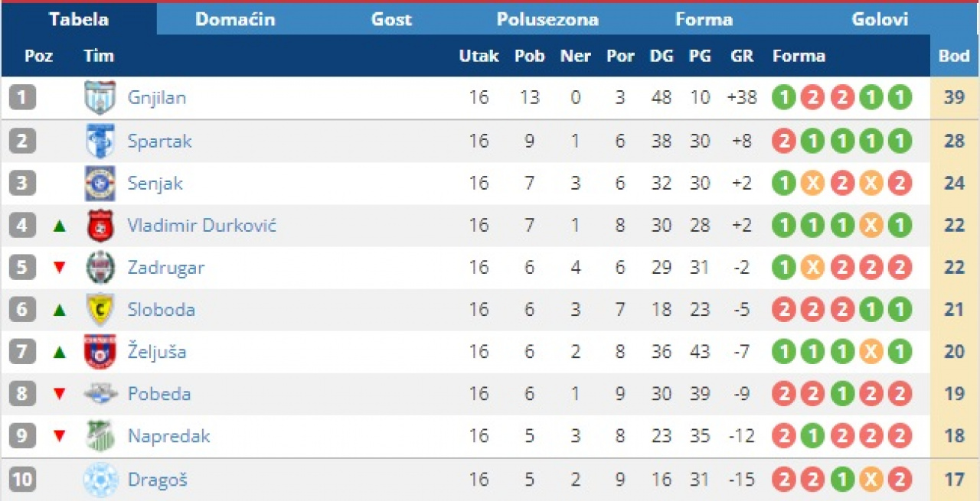Switch to the Domaćin tab

click(234, 19)
